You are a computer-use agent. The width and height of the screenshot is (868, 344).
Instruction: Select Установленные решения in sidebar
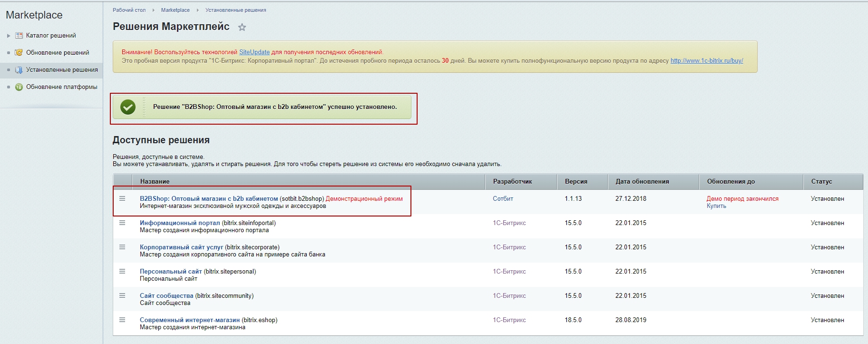[62, 70]
